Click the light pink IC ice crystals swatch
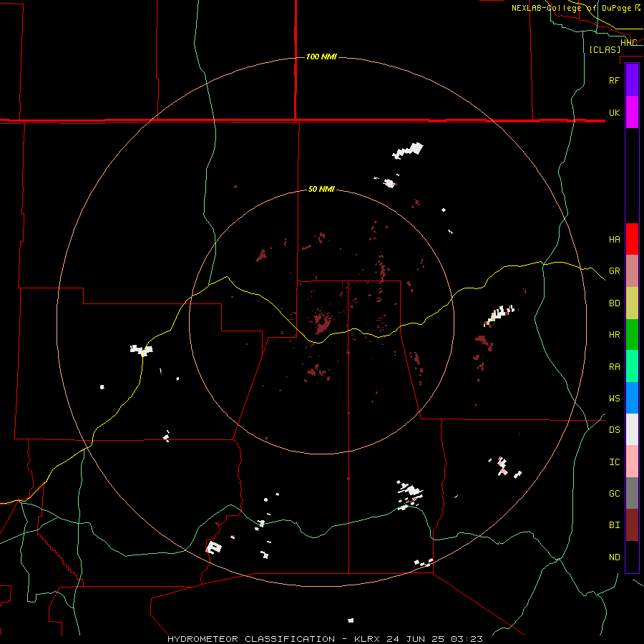Image resolution: width=644 pixels, height=644 pixels. (632, 462)
